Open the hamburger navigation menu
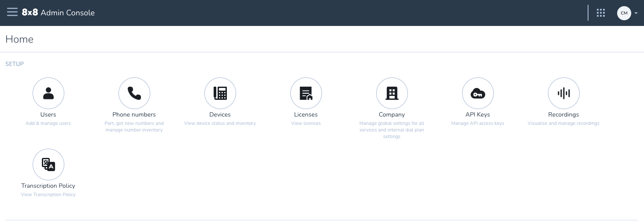 (12, 12)
